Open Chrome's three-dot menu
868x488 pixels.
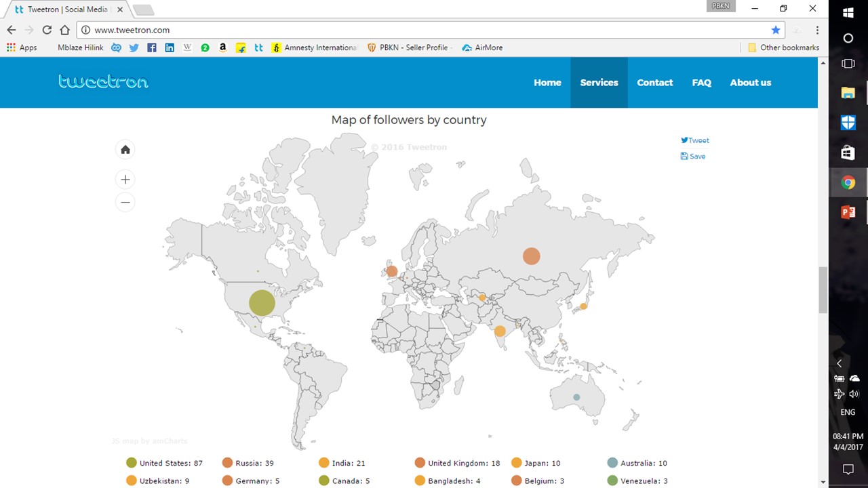click(817, 30)
